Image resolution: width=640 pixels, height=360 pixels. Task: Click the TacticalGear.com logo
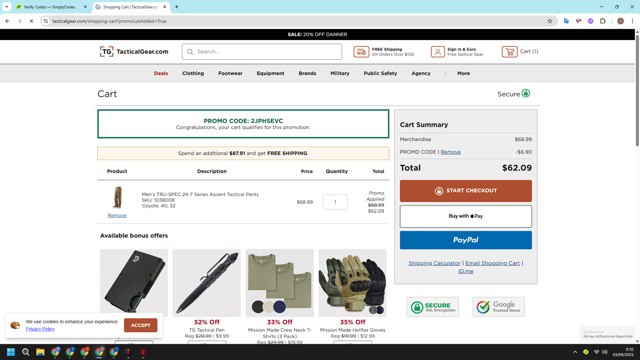tap(134, 51)
